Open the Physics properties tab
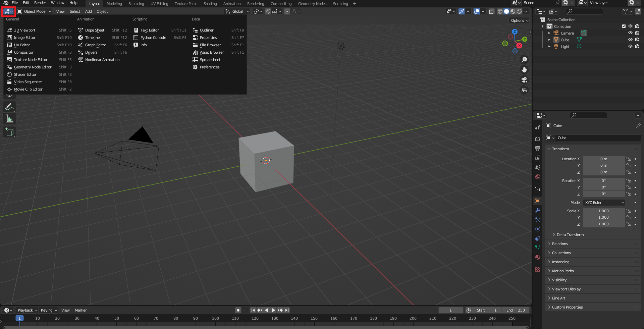Image resolution: width=644 pixels, height=329 pixels. (538, 229)
